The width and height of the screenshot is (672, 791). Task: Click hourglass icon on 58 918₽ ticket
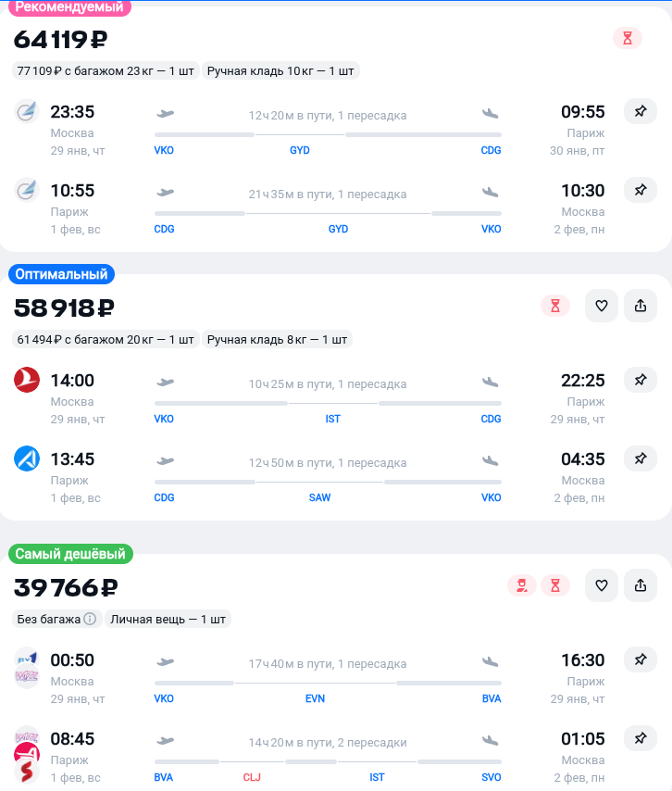pos(555,306)
